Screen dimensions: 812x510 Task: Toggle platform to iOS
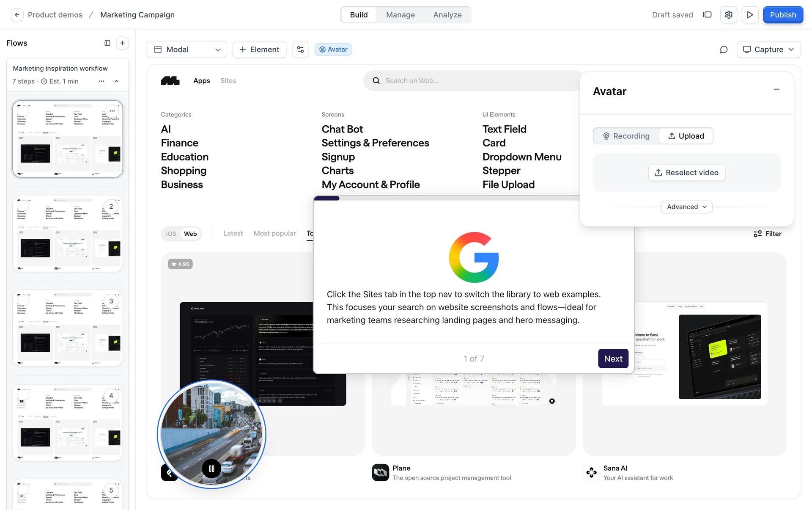(171, 234)
